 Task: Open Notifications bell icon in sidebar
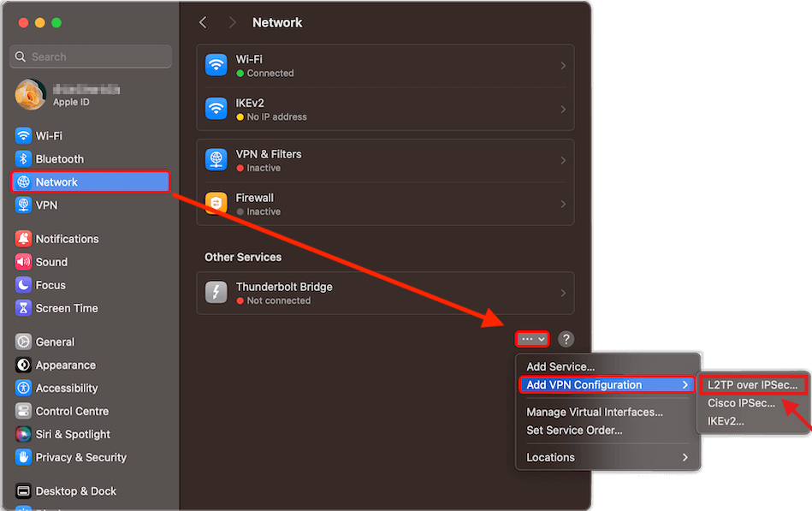(23, 239)
